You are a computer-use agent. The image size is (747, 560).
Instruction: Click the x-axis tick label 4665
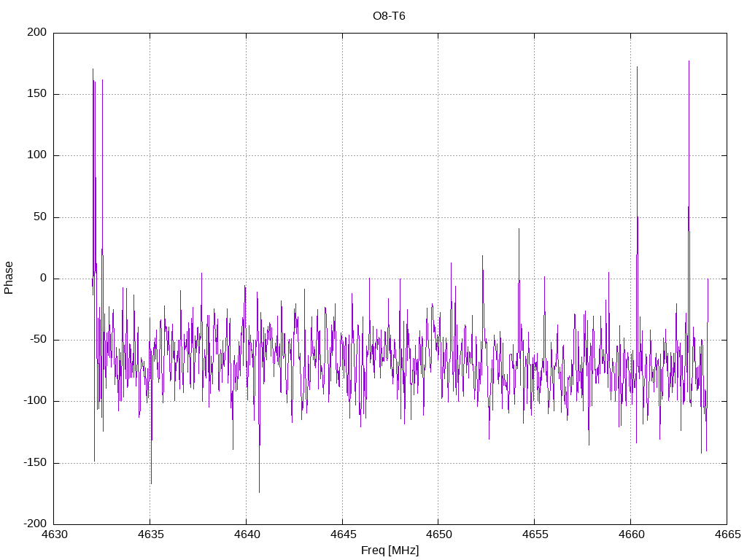[727, 534]
